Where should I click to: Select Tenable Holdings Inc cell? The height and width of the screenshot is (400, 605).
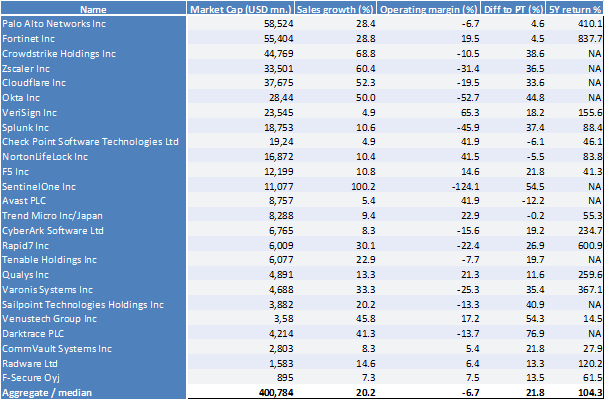point(49,260)
